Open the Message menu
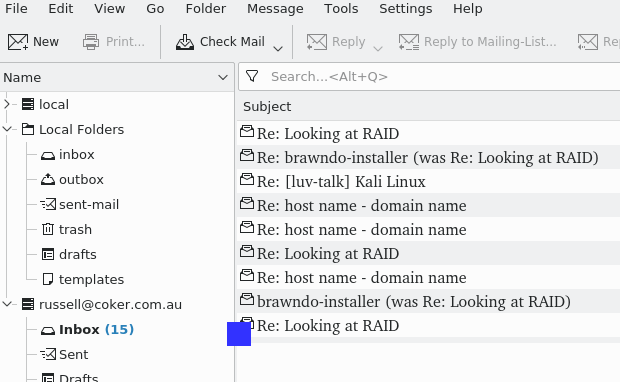Screen dimensions: 620x382 pos(275,9)
